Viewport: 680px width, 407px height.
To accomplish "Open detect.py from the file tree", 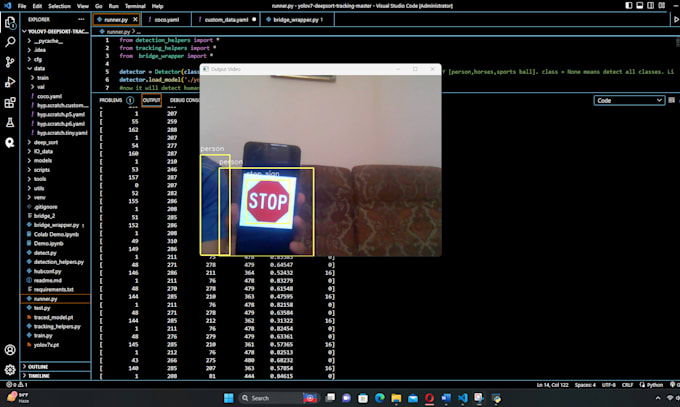I will point(45,253).
